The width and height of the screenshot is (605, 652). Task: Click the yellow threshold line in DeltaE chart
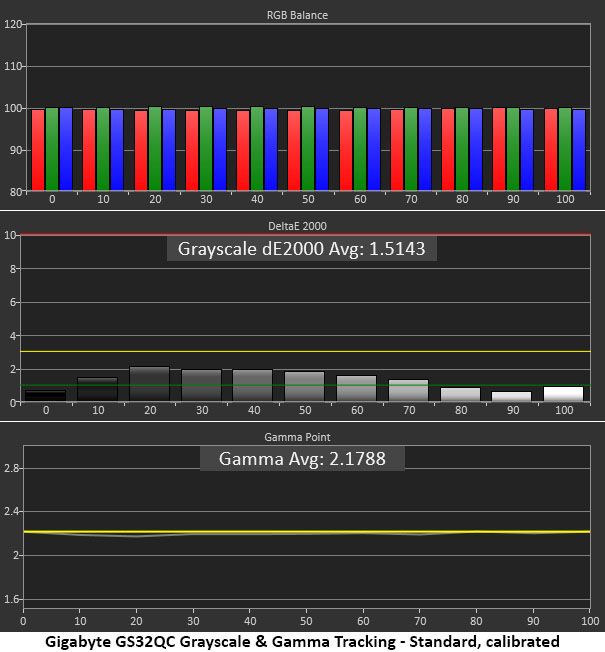coord(306,352)
